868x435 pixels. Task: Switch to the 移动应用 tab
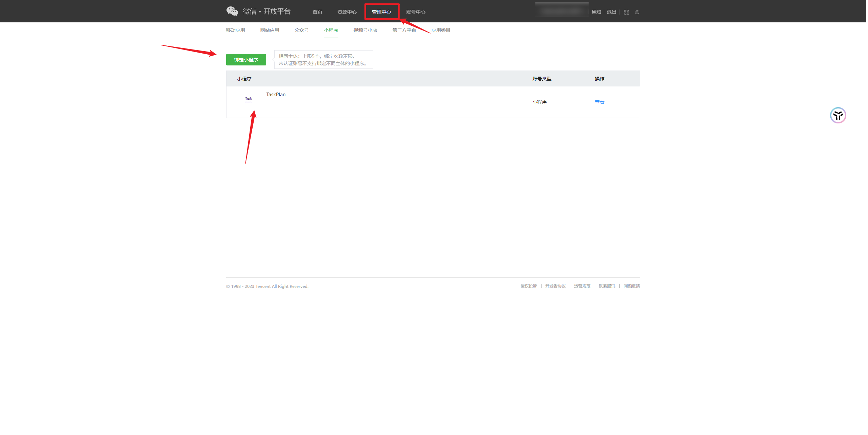pyautogui.click(x=235, y=30)
